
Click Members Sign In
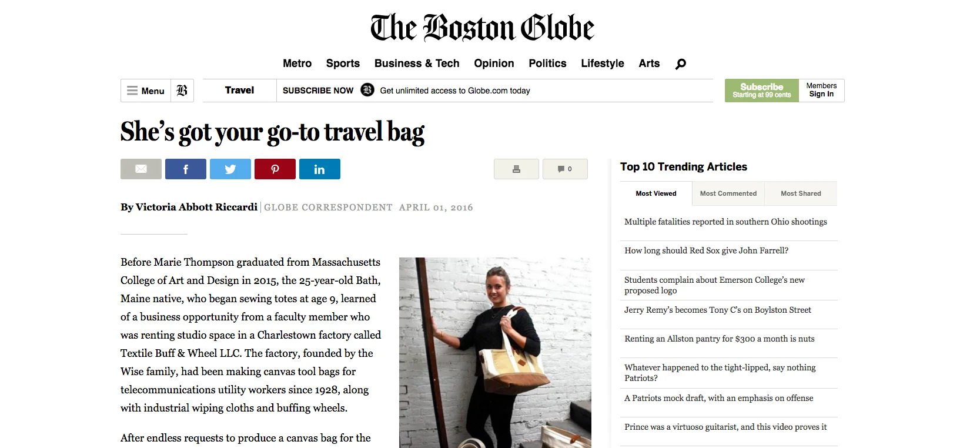pos(821,90)
